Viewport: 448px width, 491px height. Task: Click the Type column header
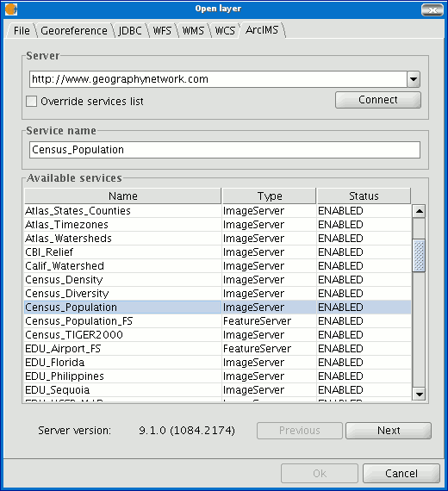tap(270, 196)
